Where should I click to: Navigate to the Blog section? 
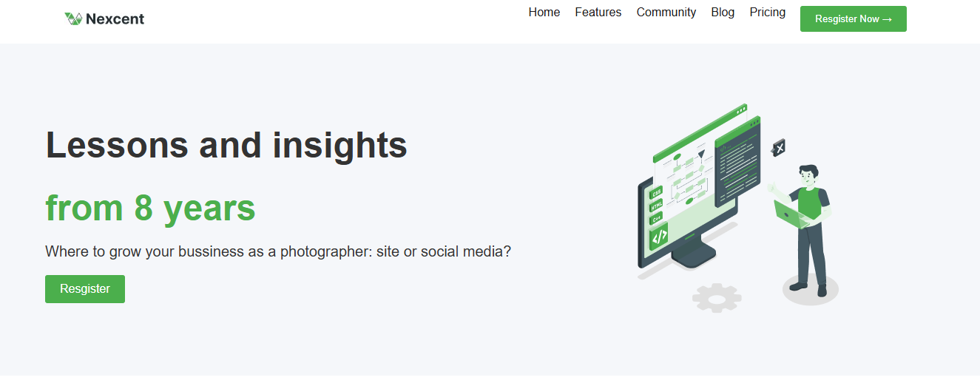723,13
